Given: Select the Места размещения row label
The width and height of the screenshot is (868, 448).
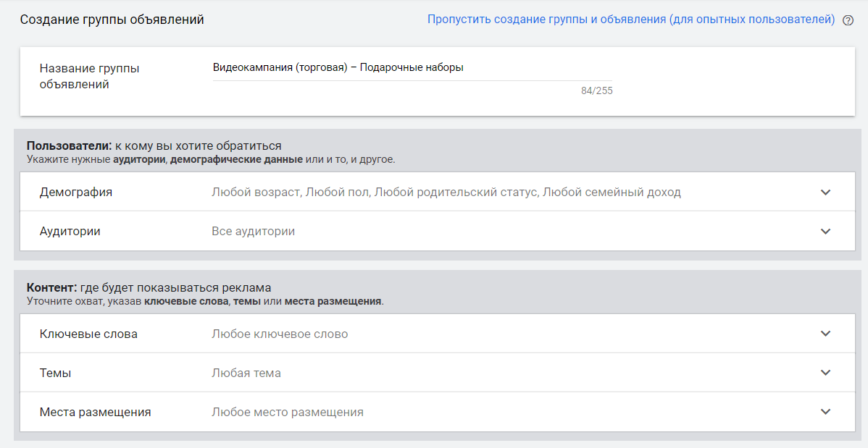Looking at the screenshot, I should pos(96,412).
